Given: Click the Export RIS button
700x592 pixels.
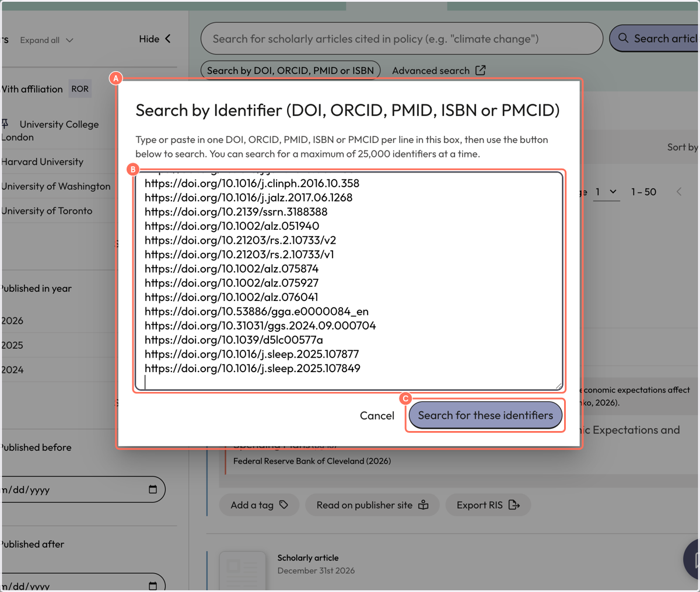Looking at the screenshot, I should tap(488, 505).
